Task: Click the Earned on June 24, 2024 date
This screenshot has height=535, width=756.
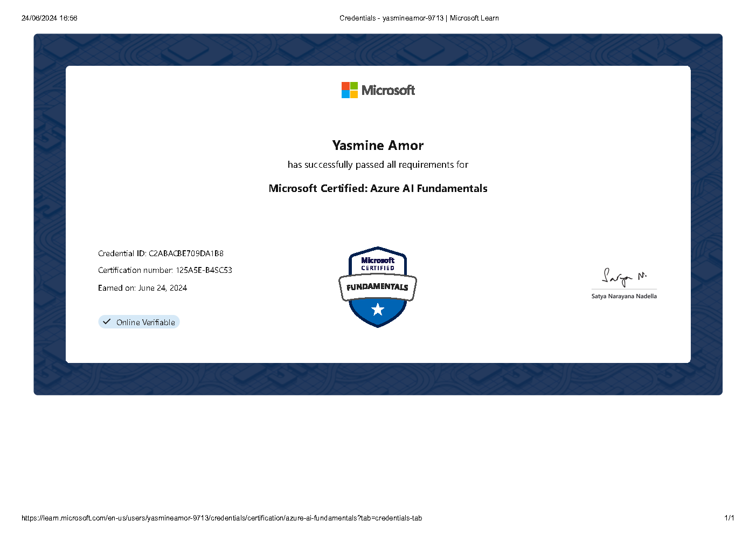Action: 142,287
